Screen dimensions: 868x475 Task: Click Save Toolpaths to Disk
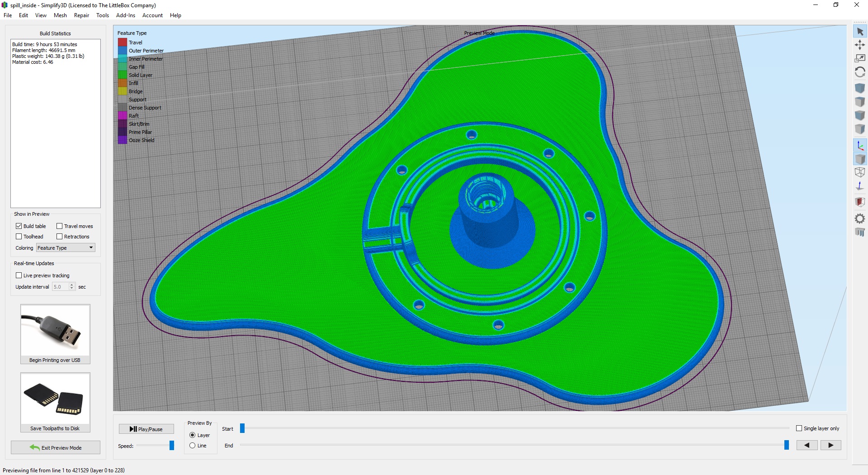point(55,402)
